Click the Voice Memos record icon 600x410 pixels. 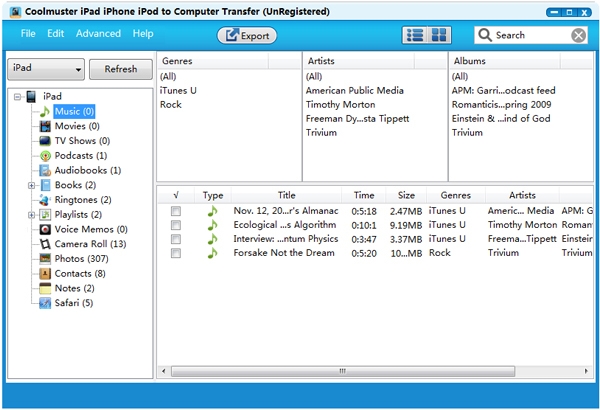point(45,229)
